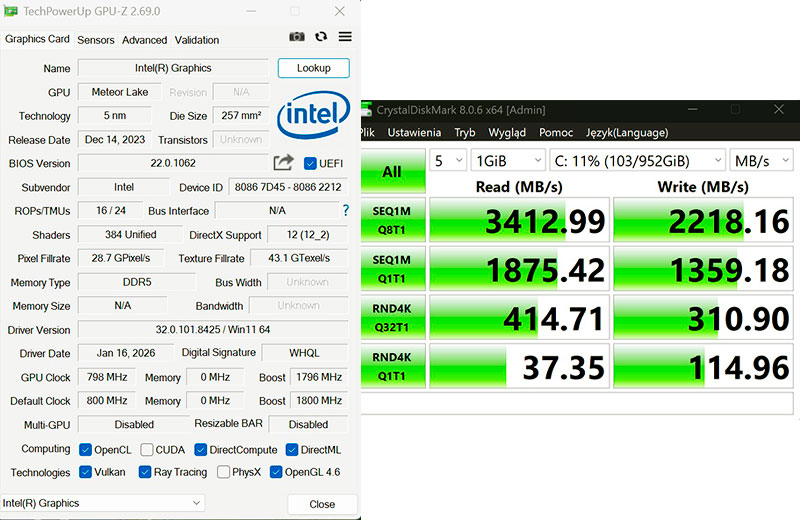Toggle the Vulkan checkbox
Screen dimensions: 800x520
85,472
